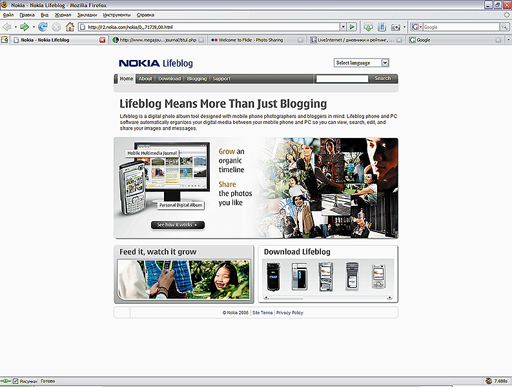Open the Select language dropdown
512x387 pixels.
click(x=361, y=63)
